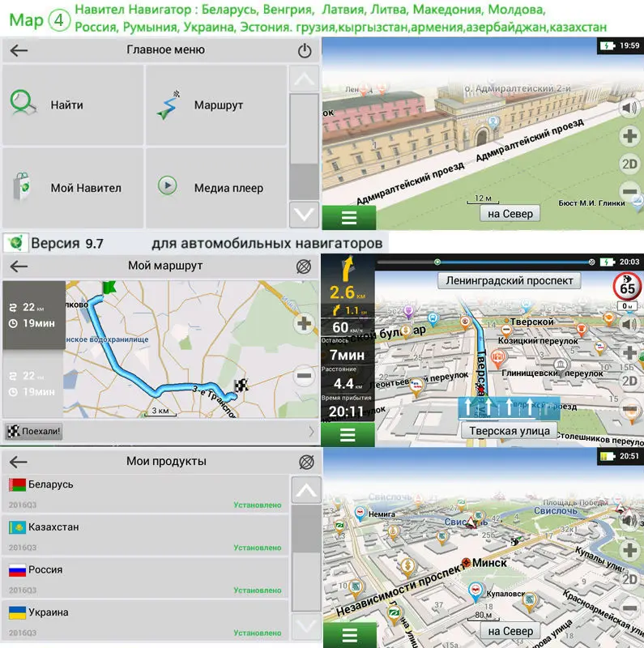Click the Главное меню scrollbar thumb

pos(305,129)
